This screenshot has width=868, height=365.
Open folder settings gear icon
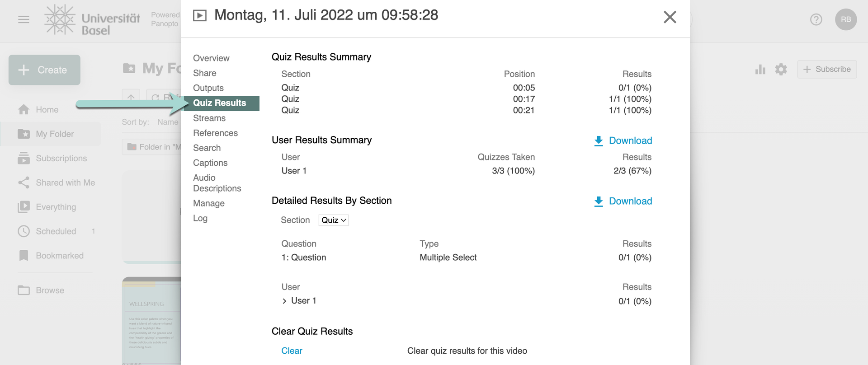781,70
